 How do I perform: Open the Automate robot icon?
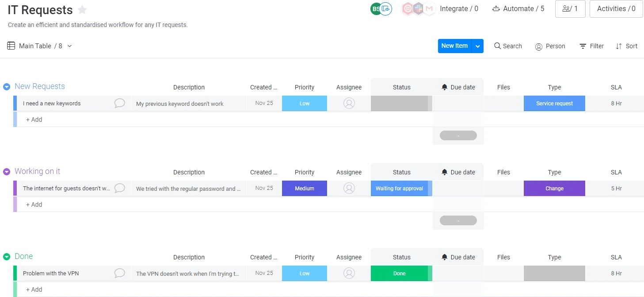pos(496,8)
